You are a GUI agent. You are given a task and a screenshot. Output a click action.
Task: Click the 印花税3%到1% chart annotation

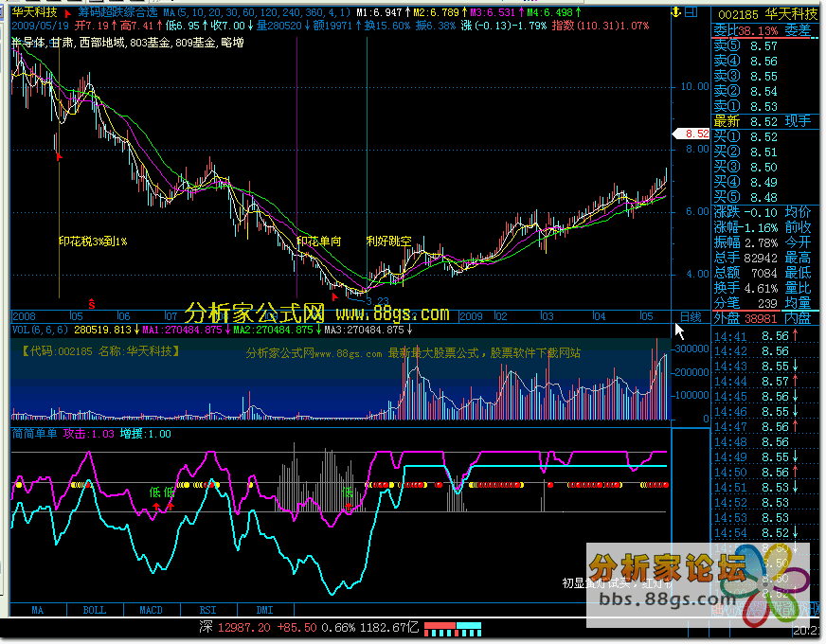93,241
